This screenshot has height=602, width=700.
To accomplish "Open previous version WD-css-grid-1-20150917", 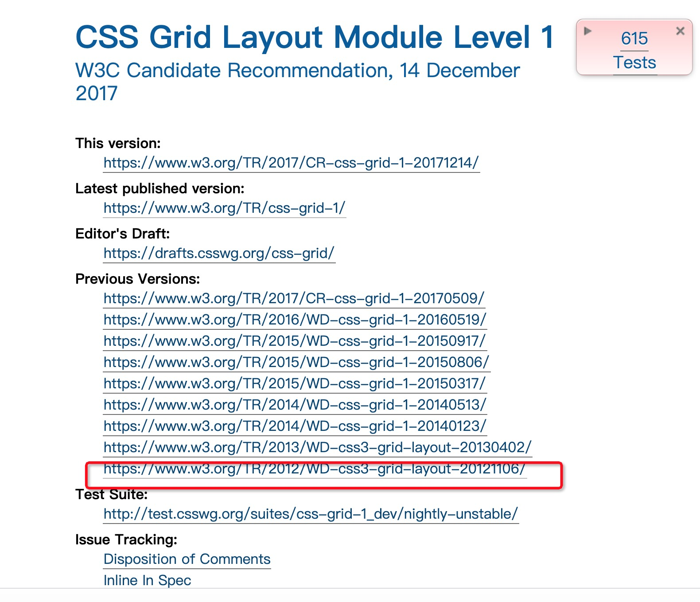I will click(x=295, y=341).
